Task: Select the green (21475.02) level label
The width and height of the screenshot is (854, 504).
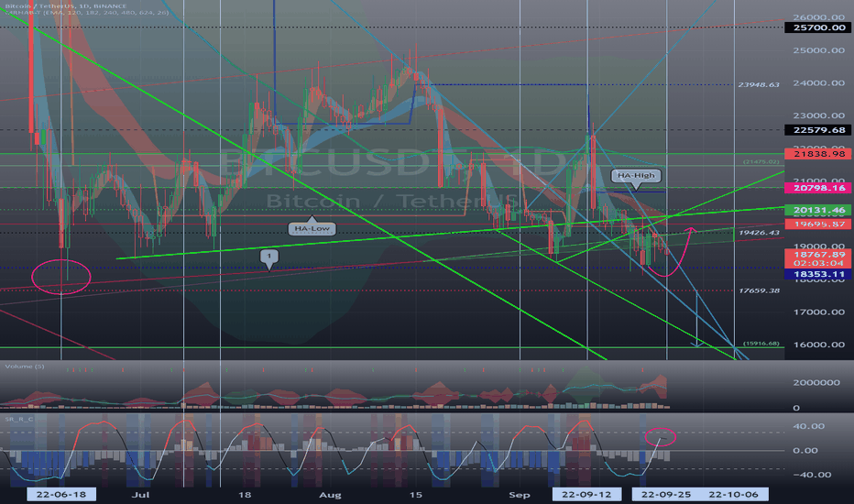Action: [x=761, y=162]
